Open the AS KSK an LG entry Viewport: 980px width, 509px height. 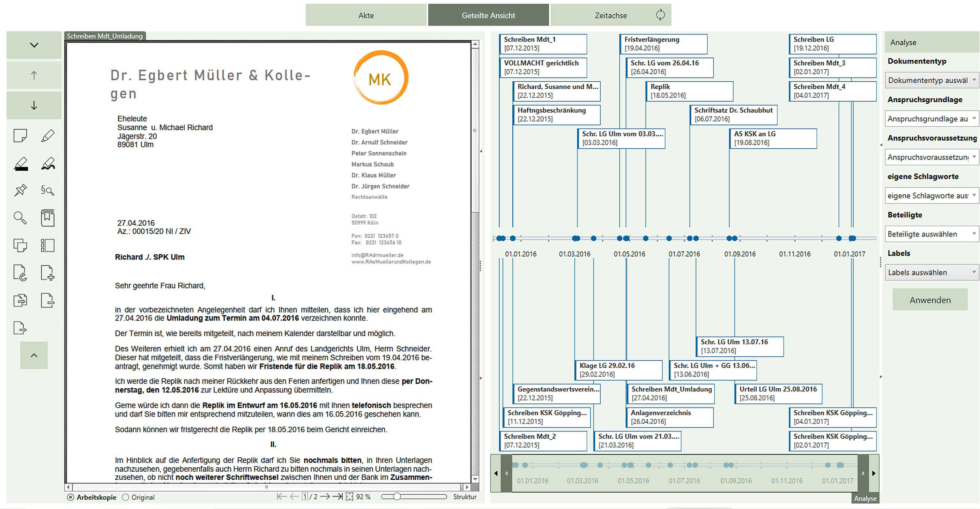coord(773,138)
